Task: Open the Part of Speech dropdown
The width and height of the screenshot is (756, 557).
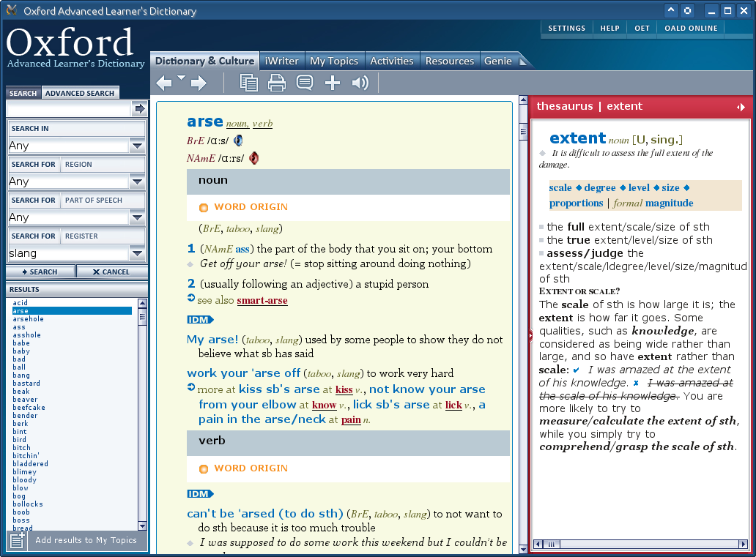Action: 138,218
